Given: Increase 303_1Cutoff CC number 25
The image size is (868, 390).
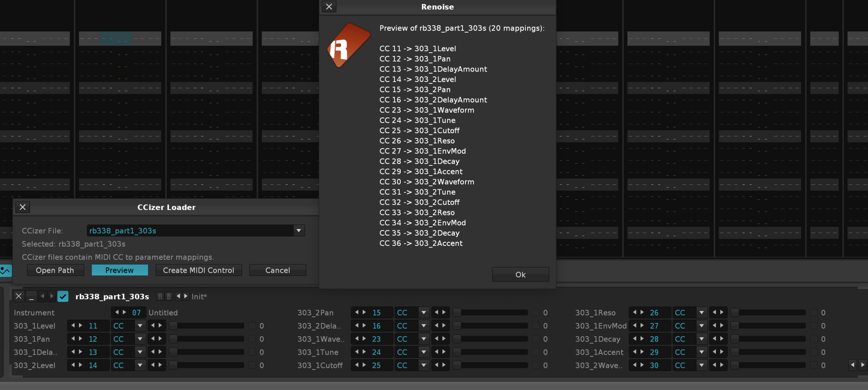Looking at the screenshot, I should click(364, 365).
